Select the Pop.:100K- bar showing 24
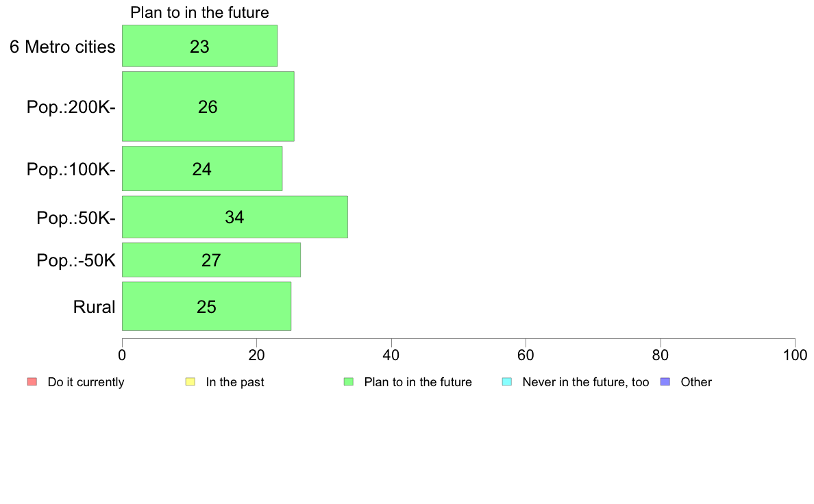Viewport: 814px width, 504px height. [202, 168]
